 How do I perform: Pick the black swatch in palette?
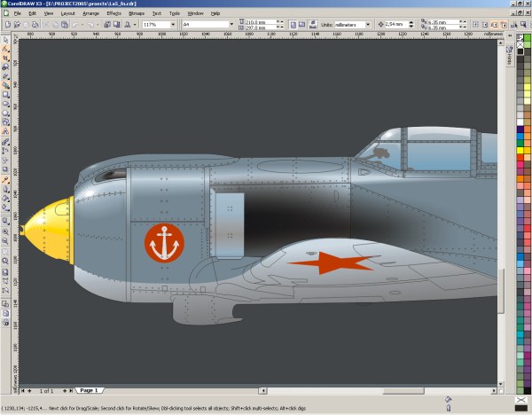coord(520,51)
